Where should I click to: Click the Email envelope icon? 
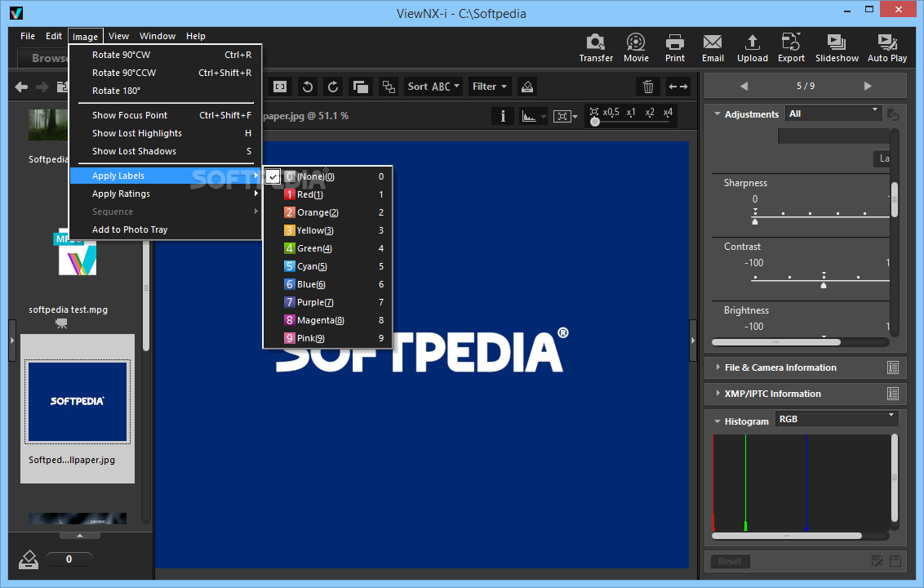pyautogui.click(x=713, y=42)
